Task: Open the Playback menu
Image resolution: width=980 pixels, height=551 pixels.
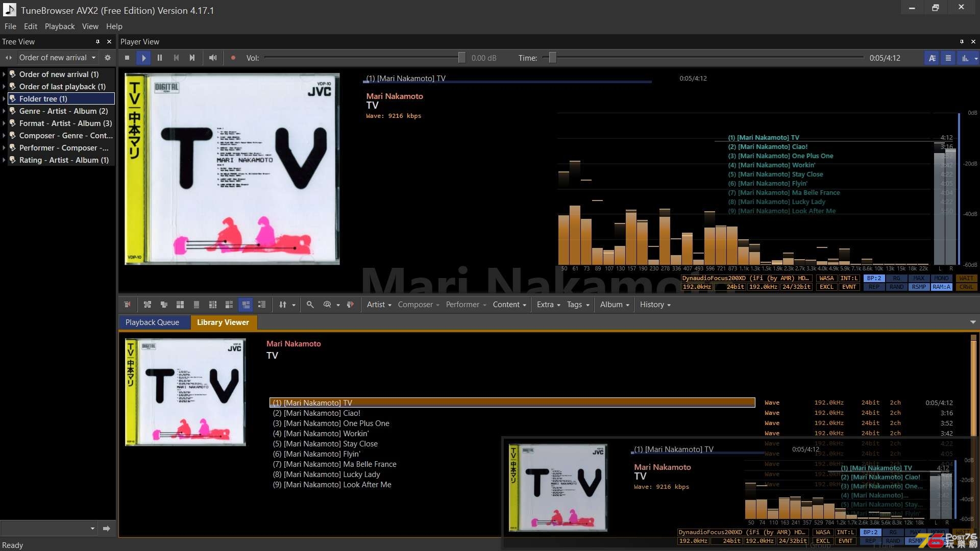Action: pos(60,27)
